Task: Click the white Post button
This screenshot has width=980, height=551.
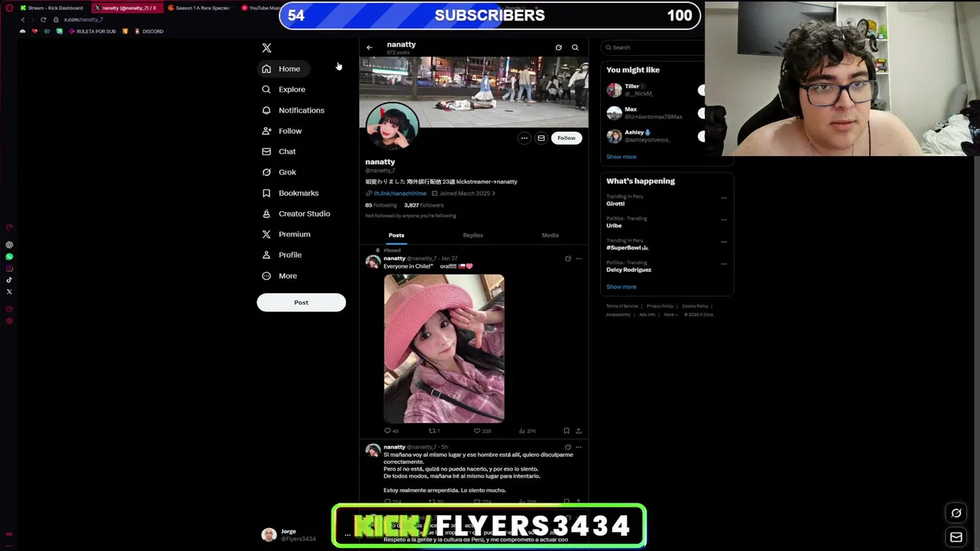Action: pyautogui.click(x=301, y=302)
